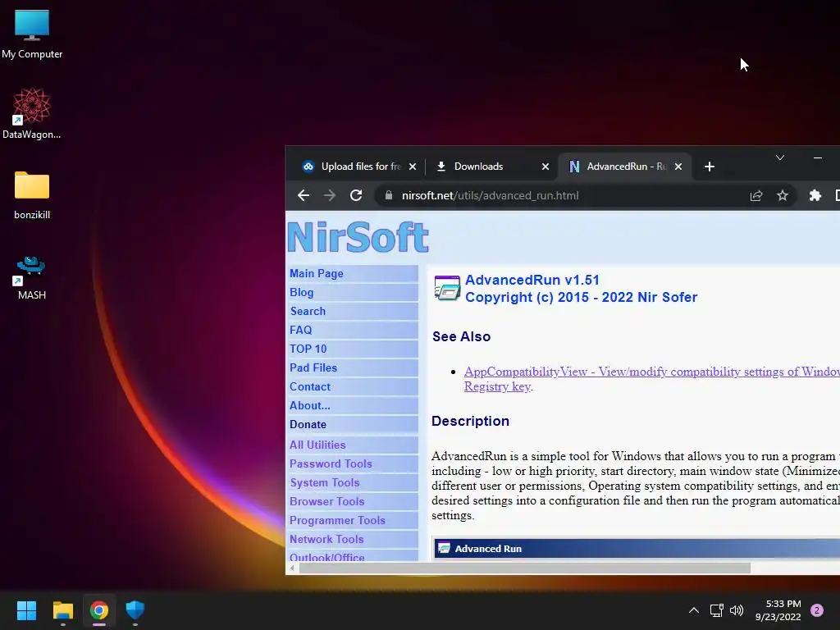Image resolution: width=840 pixels, height=630 pixels.
Task: Open Chrome extensions puzzle icon
Action: [x=815, y=195]
